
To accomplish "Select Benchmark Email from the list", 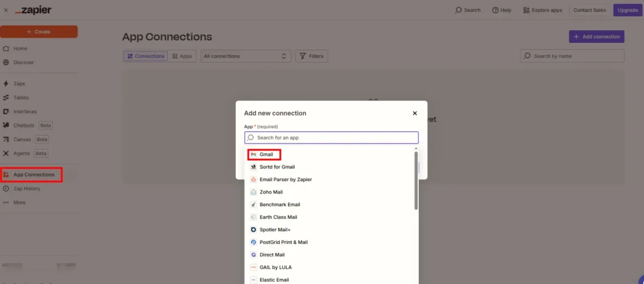I will pyautogui.click(x=328, y=205).
